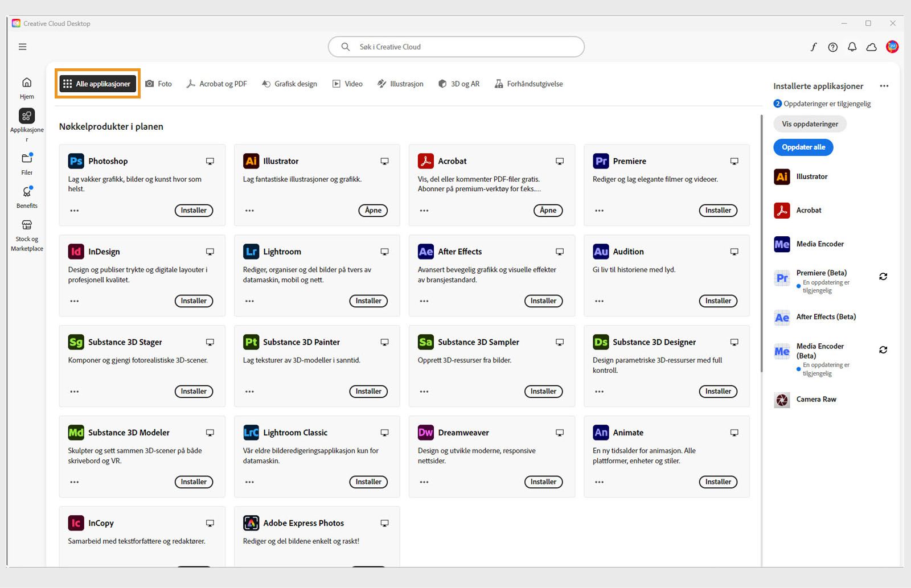Open the Filer sidebar icon

[26, 158]
